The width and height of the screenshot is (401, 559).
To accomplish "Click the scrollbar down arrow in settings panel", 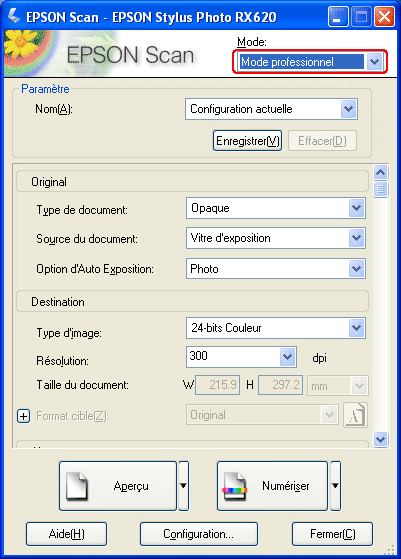I will [x=380, y=439].
